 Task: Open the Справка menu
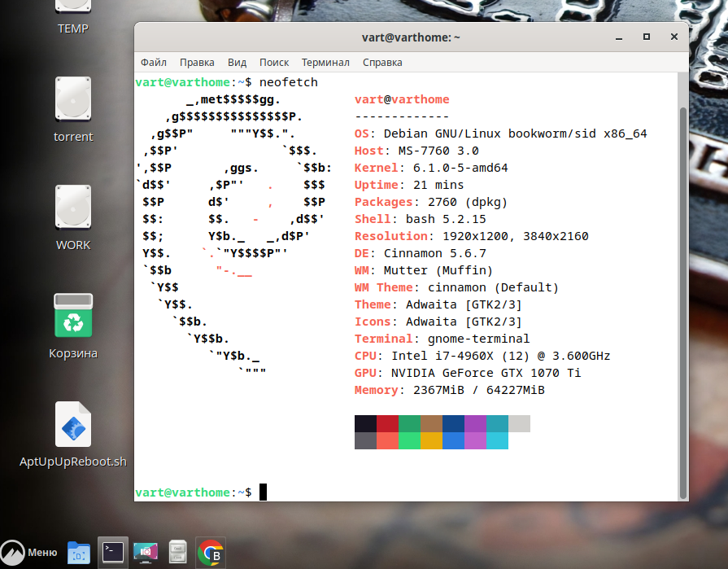(x=382, y=62)
